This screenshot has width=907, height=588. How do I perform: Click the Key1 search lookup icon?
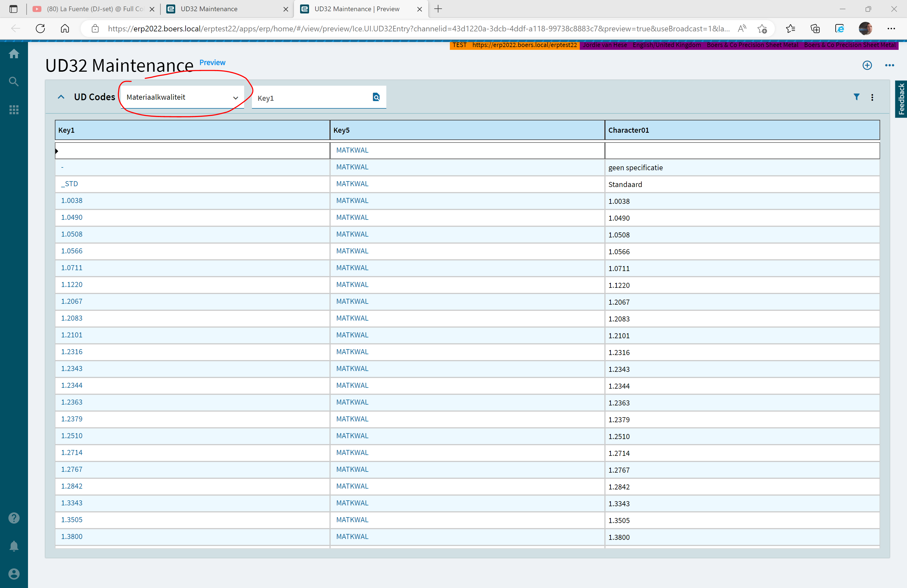tap(376, 97)
